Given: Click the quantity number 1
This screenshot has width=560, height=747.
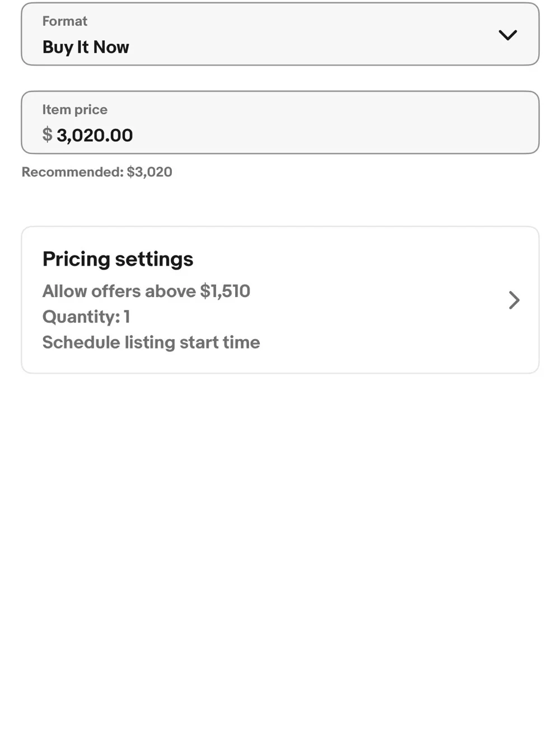Looking at the screenshot, I should (x=127, y=317).
